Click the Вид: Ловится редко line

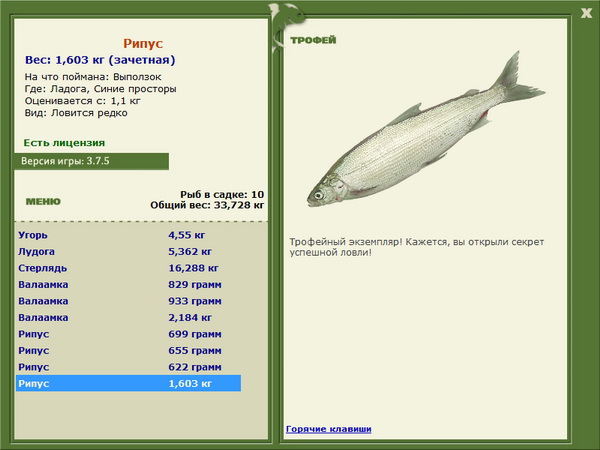click(x=76, y=113)
